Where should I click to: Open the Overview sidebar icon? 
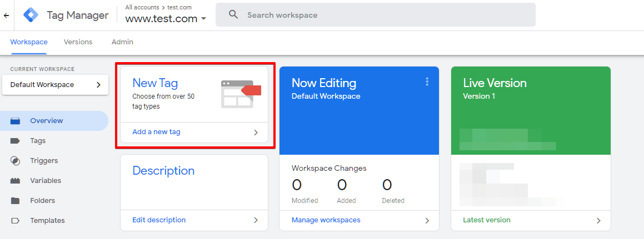pos(15,121)
